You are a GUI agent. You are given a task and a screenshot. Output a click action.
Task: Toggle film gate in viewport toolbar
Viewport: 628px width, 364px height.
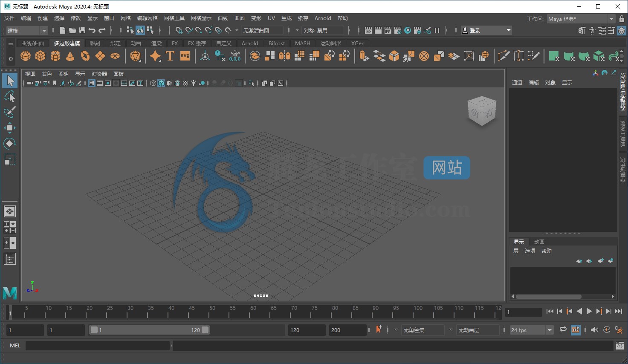click(x=100, y=83)
